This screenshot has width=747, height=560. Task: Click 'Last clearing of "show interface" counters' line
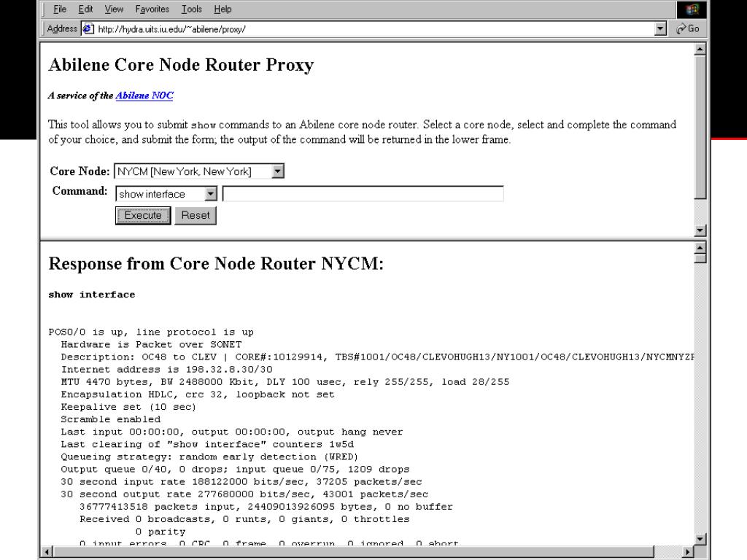pyautogui.click(x=207, y=444)
